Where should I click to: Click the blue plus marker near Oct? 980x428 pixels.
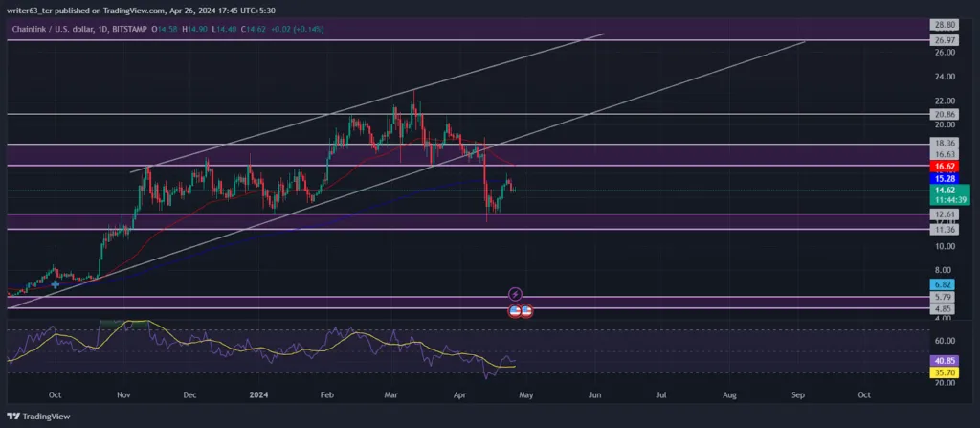(x=56, y=284)
